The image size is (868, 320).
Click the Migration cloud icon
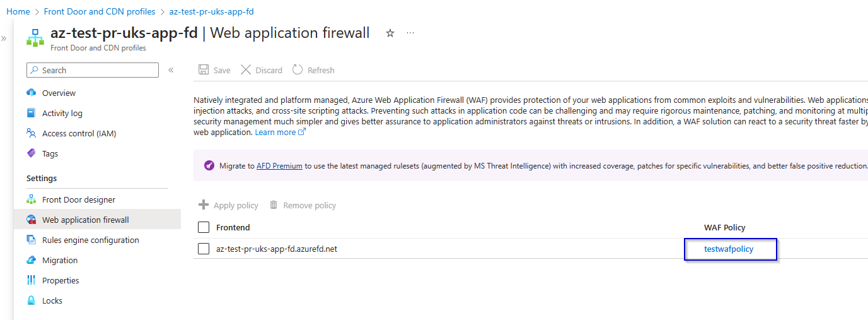[32, 260]
